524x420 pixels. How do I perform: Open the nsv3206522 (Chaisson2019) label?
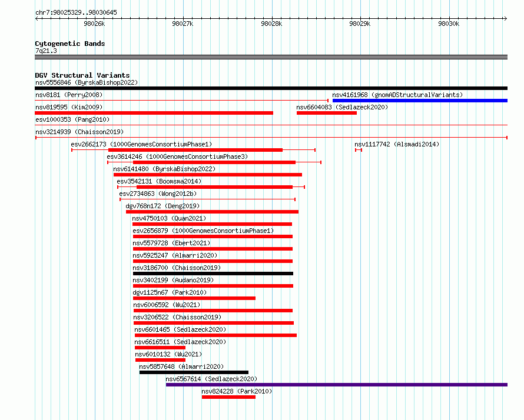(x=177, y=317)
